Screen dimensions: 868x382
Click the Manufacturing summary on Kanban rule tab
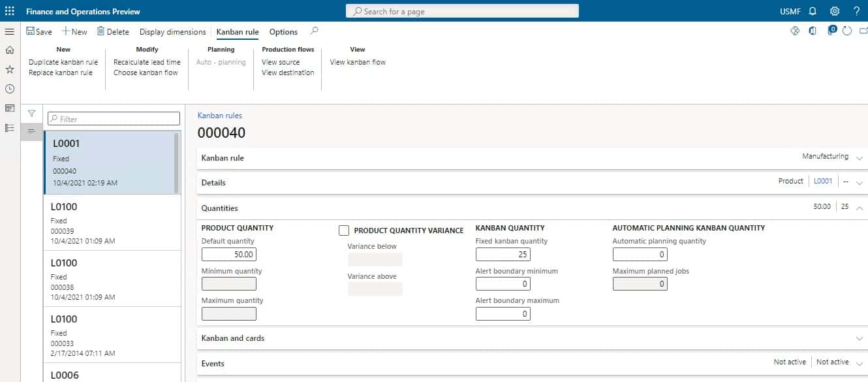(825, 157)
